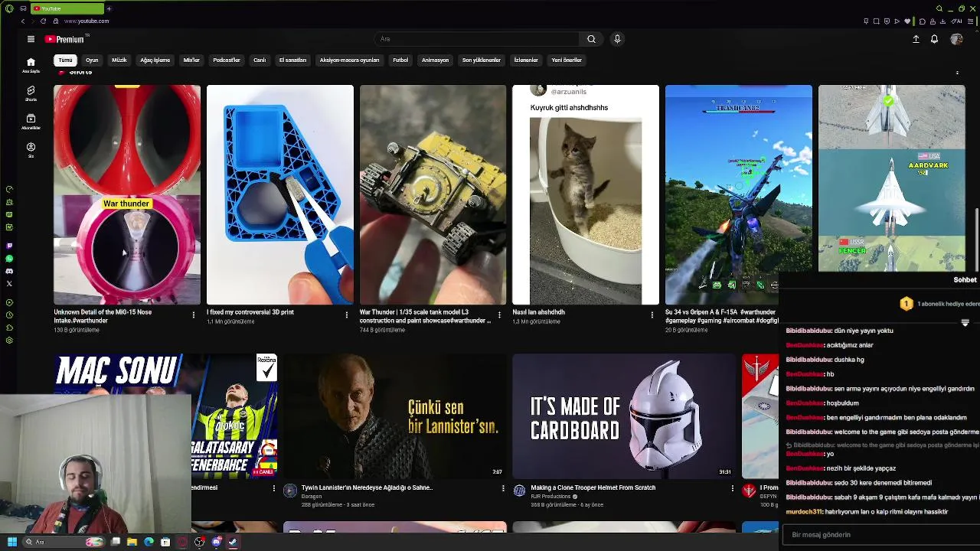Open the extensions cube icon
The width and height of the screenshot is (980, 551).
click(923, 21)
